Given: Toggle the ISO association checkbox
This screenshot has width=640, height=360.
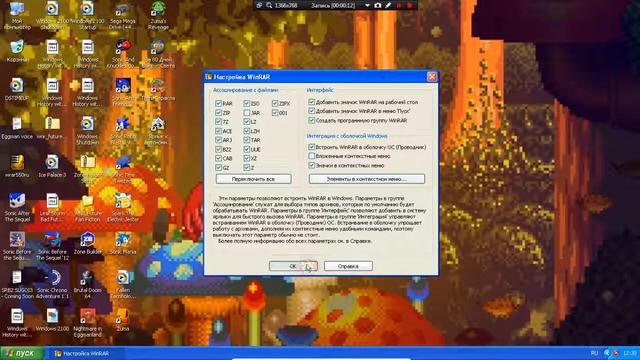Looking at the screenshot, I should click(247, 103).
